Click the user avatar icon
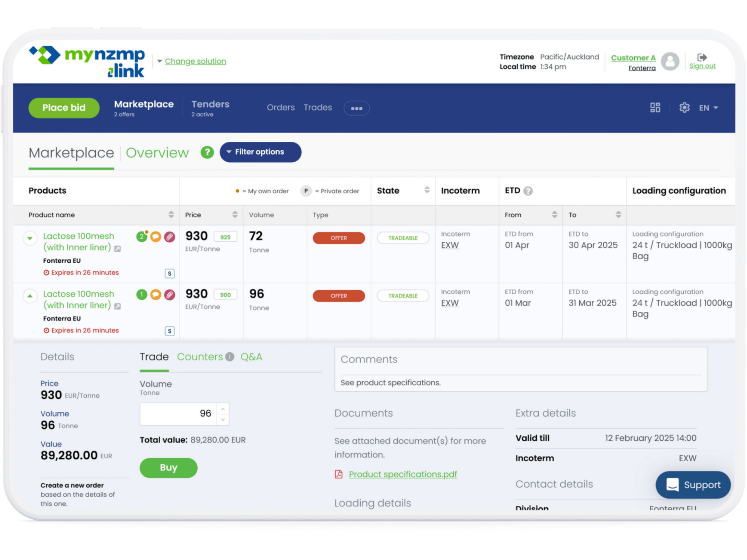Screen dimensions: 747x560 click(670, 62)
